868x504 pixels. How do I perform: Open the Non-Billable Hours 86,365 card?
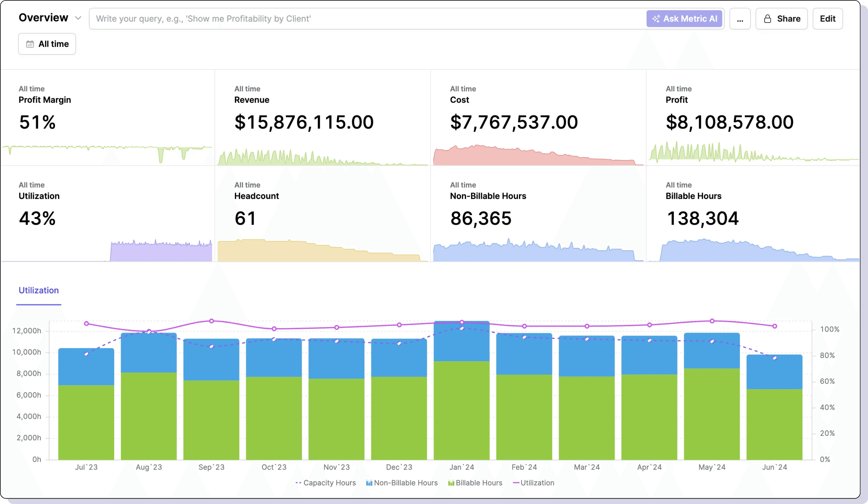point(538,214)
